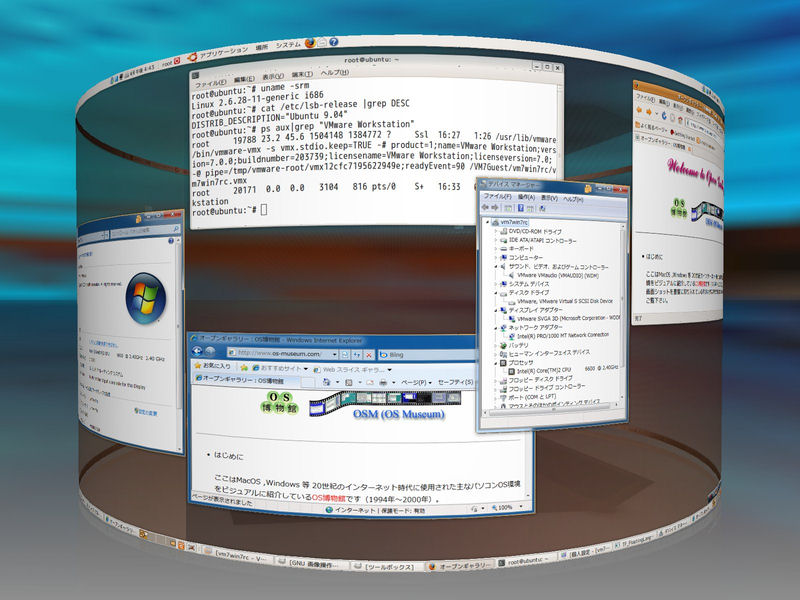Launch Firefox from the top GNOME panel
800x600 pixels.
(x=310, y=43)
